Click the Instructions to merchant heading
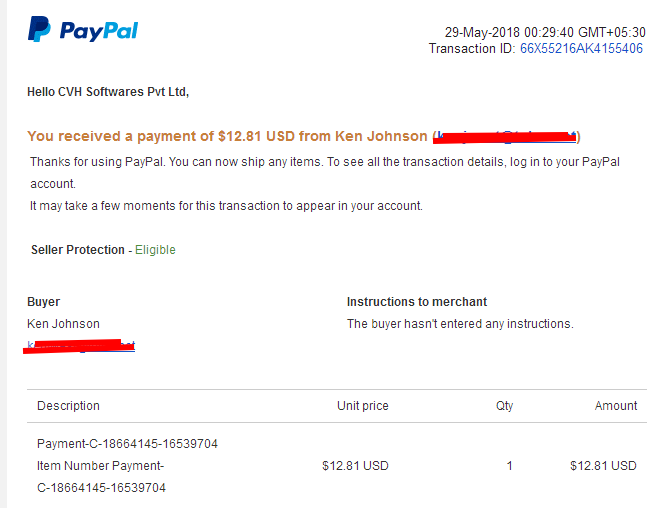Image resolution: width=660 pixels, height=508 pixels. (417, 302)
